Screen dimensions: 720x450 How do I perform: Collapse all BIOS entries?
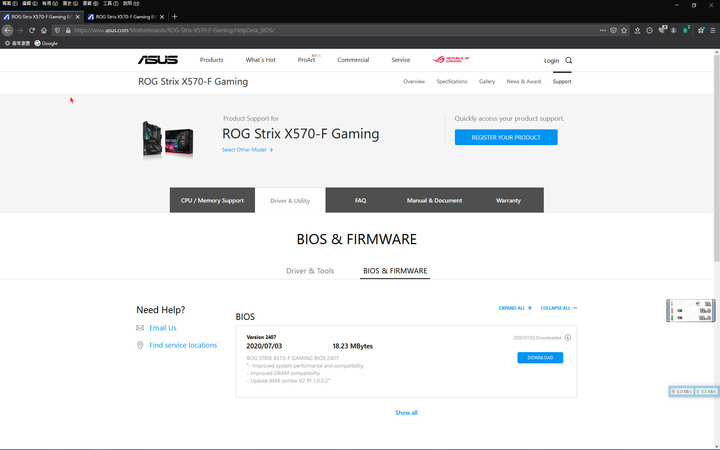pos(559,308)
